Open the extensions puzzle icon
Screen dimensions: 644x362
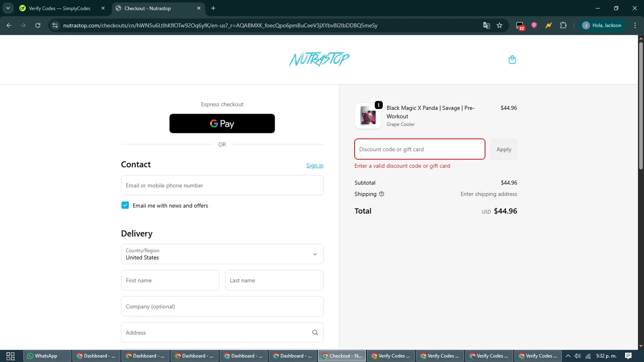[564, 25]
